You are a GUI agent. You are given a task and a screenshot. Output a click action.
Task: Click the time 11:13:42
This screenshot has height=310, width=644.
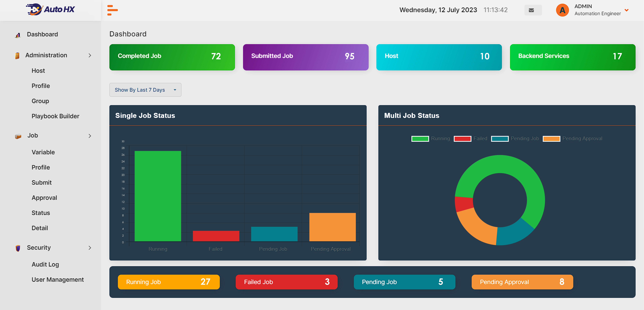496,10
